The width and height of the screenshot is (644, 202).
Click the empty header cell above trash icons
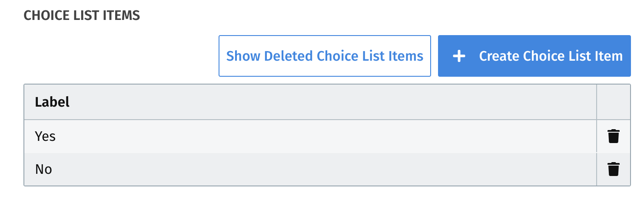pyautogui.click(x=614, y=102)
